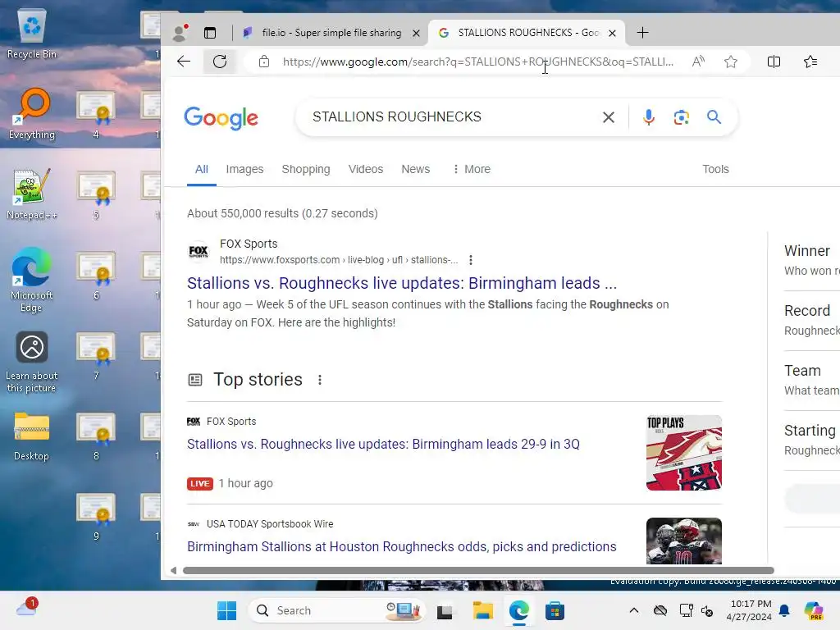Open football players story thumbnail
The image size is (840, 630).
click(x=684, y=541)
